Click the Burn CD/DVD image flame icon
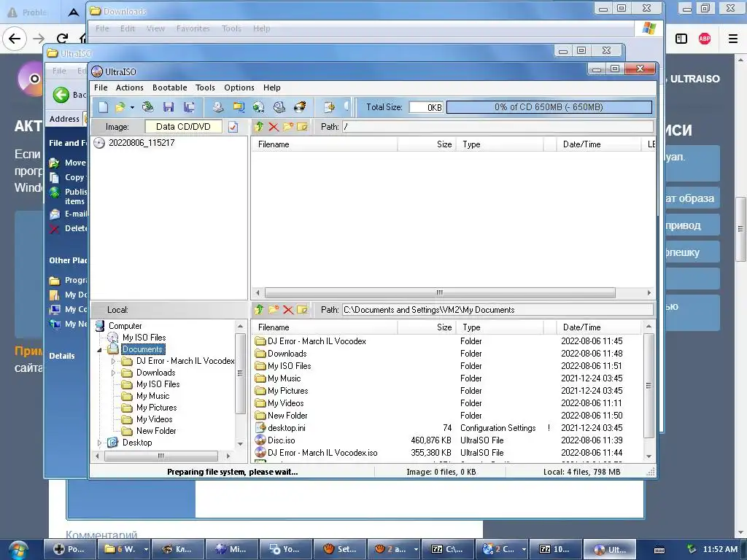 (300, 107)
